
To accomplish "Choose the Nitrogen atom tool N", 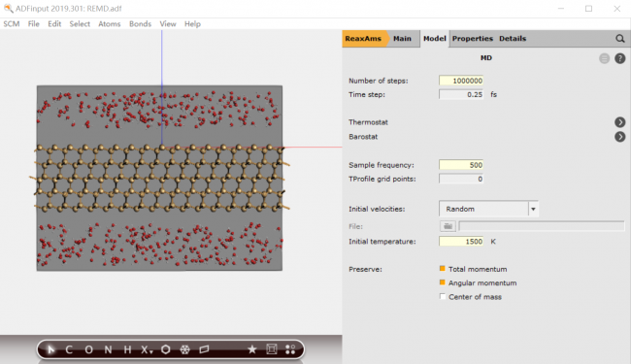I will [108, 349].
